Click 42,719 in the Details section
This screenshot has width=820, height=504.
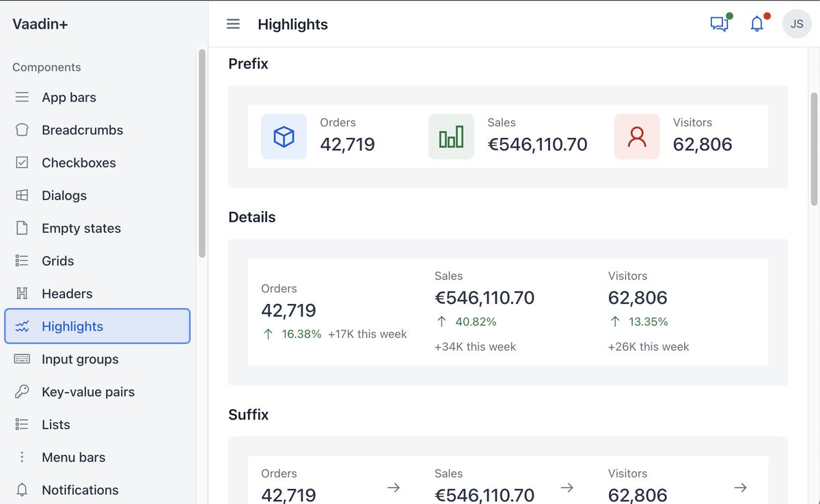click(x=288, y=311)
